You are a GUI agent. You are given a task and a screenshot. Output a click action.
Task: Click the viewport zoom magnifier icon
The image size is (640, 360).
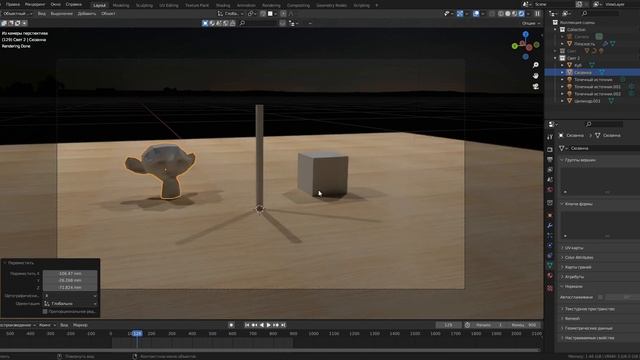(536, 65)
